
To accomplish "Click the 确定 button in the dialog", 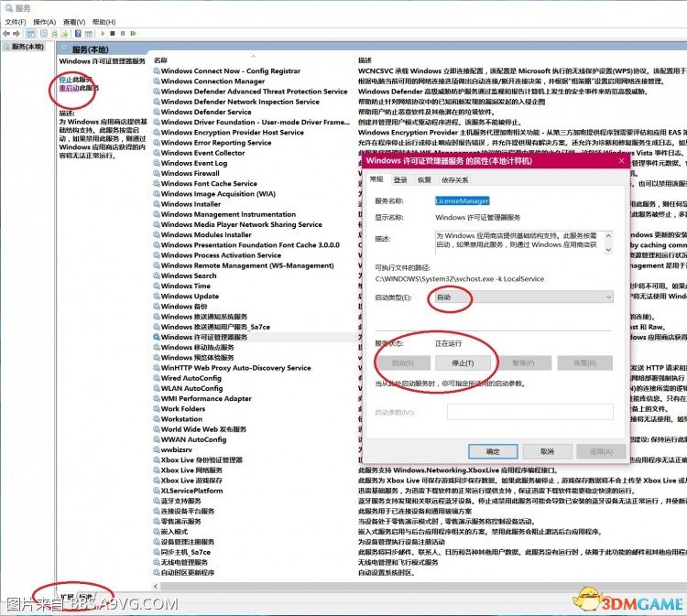I will 493,451.
